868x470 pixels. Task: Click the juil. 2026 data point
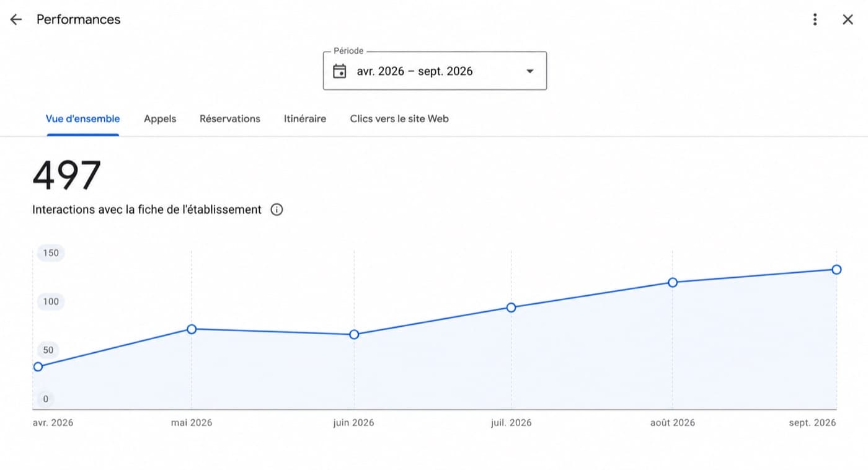(511, 307)
